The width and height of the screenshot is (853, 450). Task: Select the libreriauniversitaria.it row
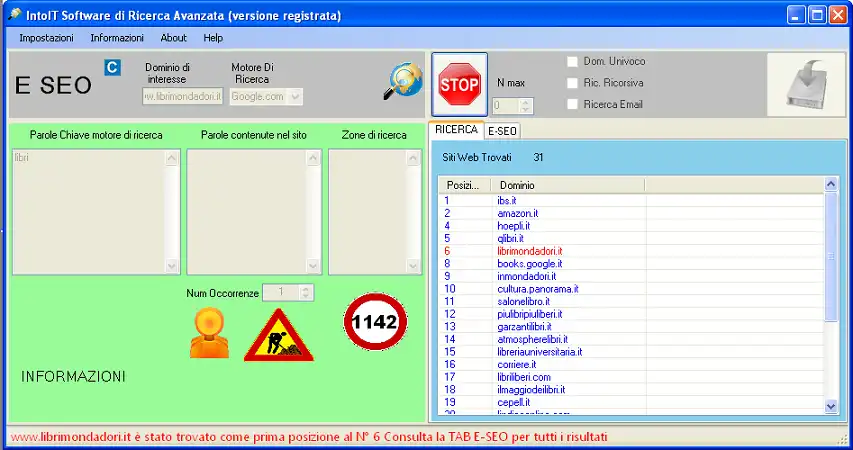(631, 352)
